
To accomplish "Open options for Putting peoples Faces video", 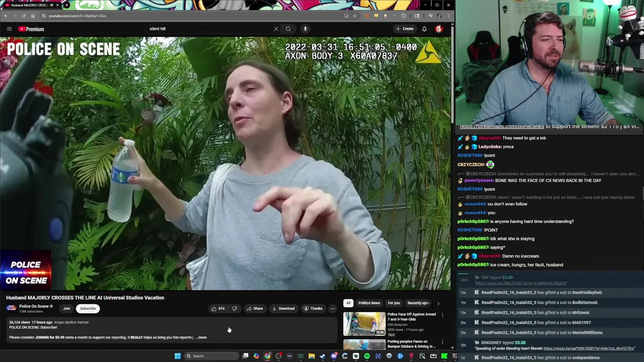I will pos(442,342).
